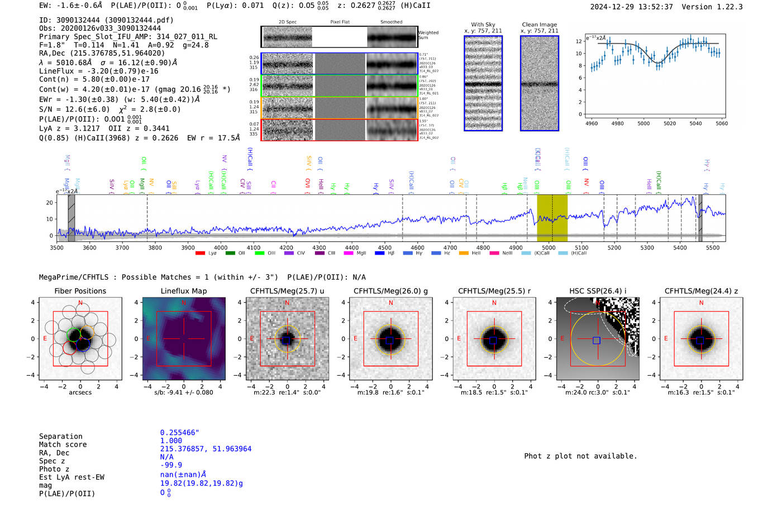The width and height of the screenshot is (782, 532).
Task: Click the LineFlux value line
Action: tap(99, 71)
